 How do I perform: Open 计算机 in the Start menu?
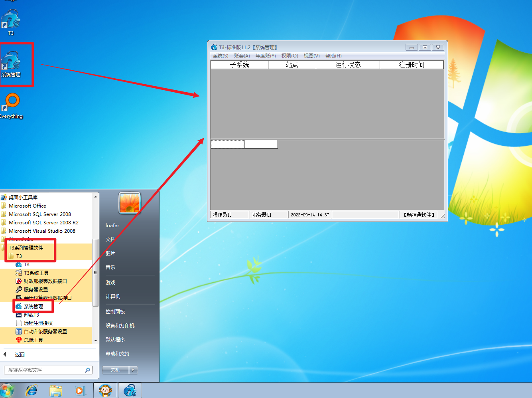click(x=113, y=297)
